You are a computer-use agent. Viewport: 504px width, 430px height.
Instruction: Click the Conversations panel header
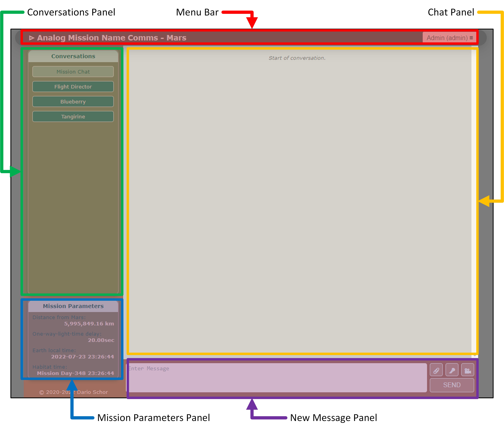73,56
